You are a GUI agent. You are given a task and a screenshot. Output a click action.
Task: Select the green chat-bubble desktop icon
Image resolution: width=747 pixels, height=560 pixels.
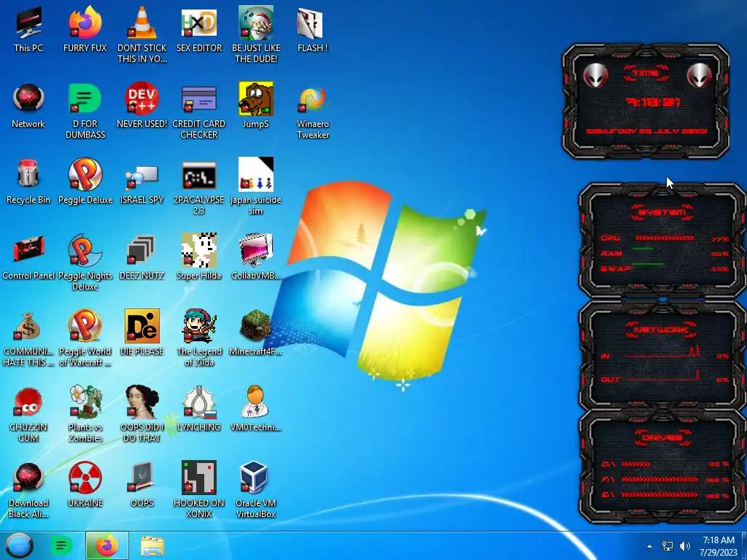[x=85, y=99]
